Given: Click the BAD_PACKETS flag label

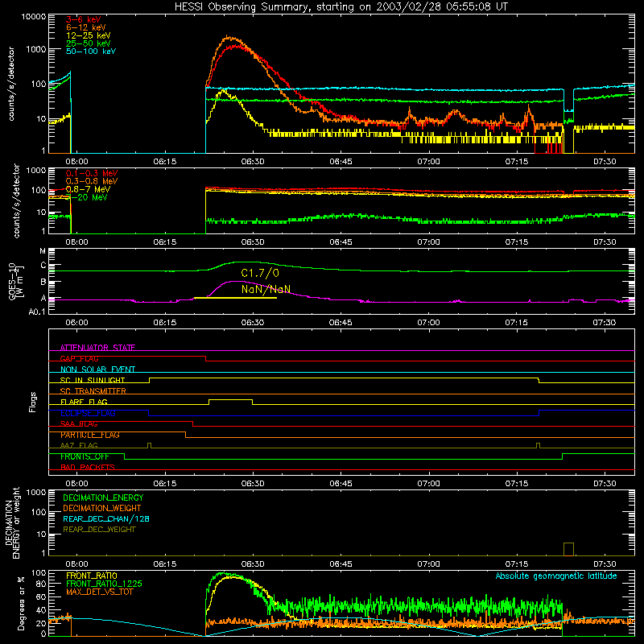Looking at the screenshot, I should (x=88, y=467).
